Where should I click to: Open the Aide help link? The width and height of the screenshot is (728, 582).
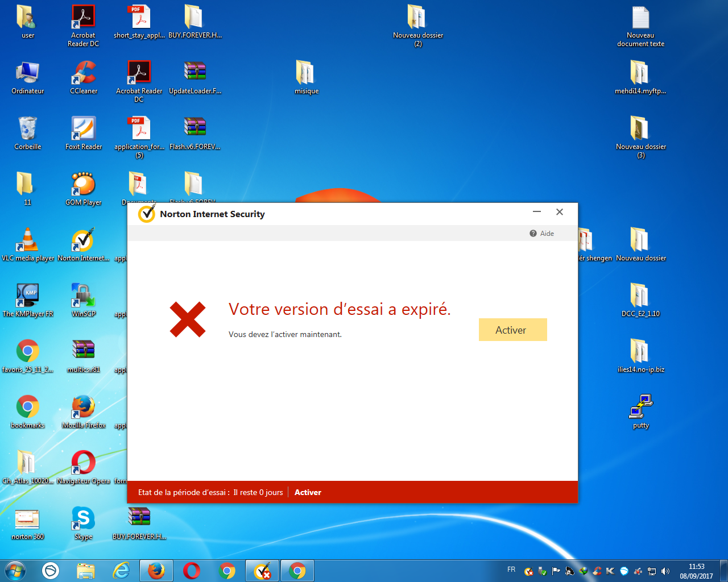(x=541, y=233)
